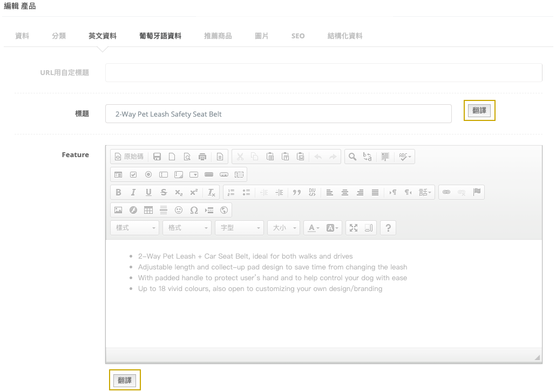Align text to the right
556x392 pixels.
360,192
